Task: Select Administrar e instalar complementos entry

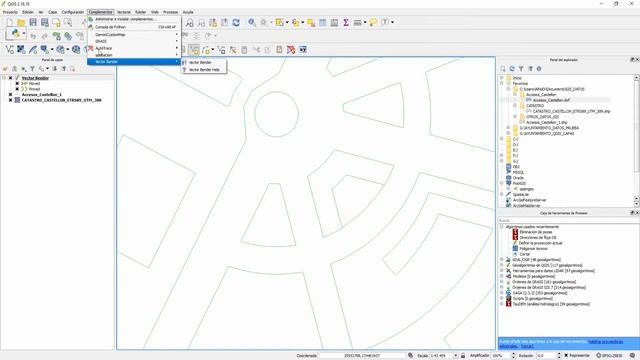Action: coord(134,19)
